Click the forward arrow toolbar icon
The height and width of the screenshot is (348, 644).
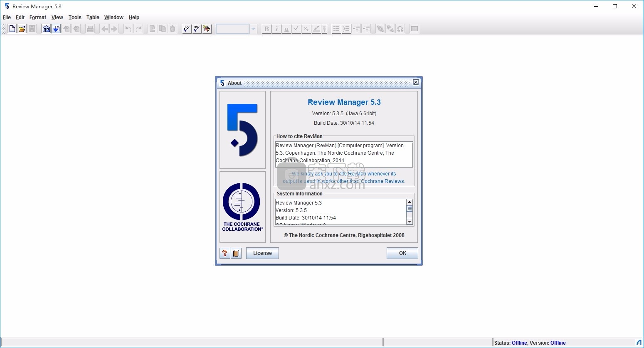[114, 29]
